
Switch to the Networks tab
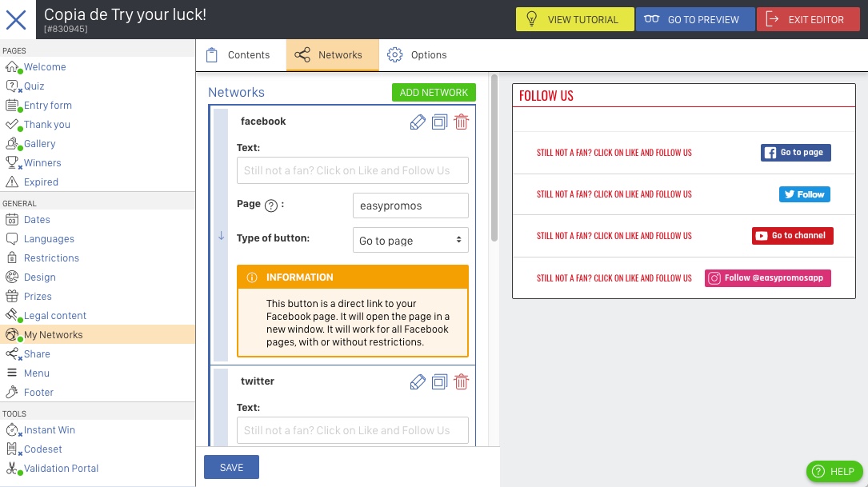332,55
